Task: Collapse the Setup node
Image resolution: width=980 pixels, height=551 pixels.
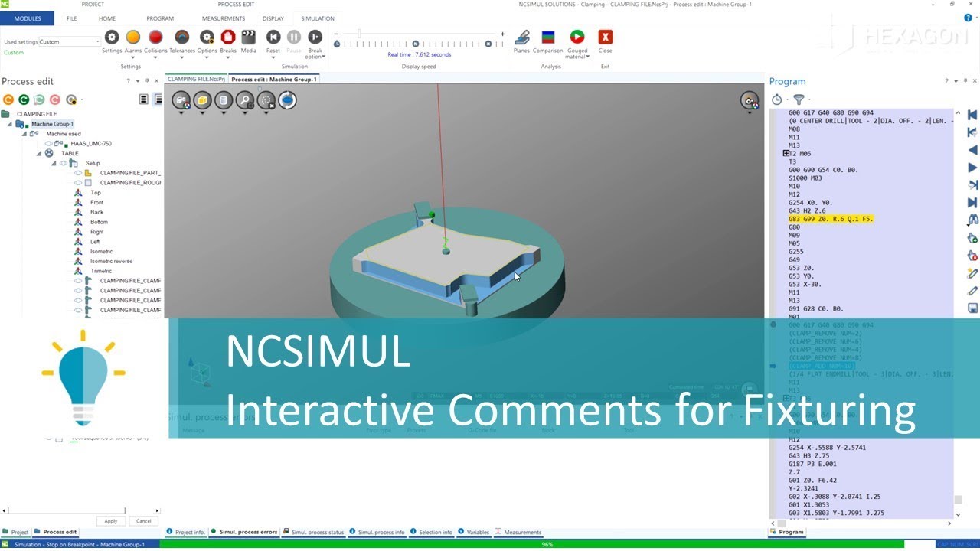Action: pos(54,163)
